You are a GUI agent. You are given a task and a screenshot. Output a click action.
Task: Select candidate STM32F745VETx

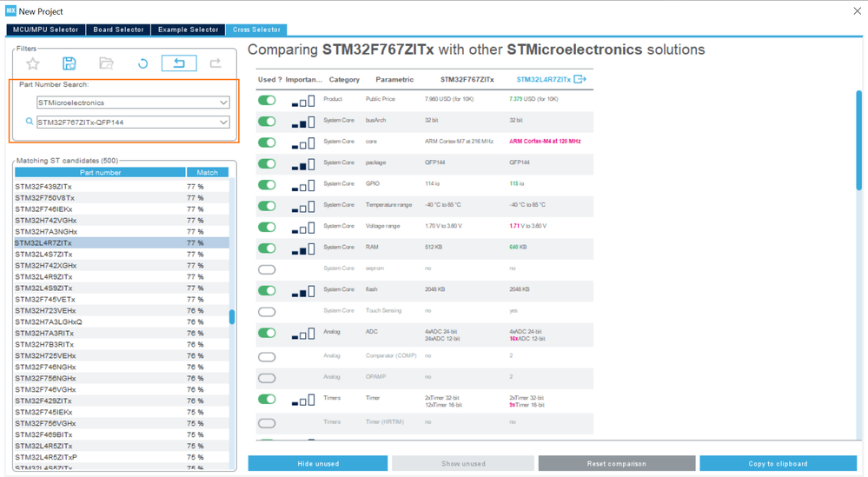[x=122, y=300]
